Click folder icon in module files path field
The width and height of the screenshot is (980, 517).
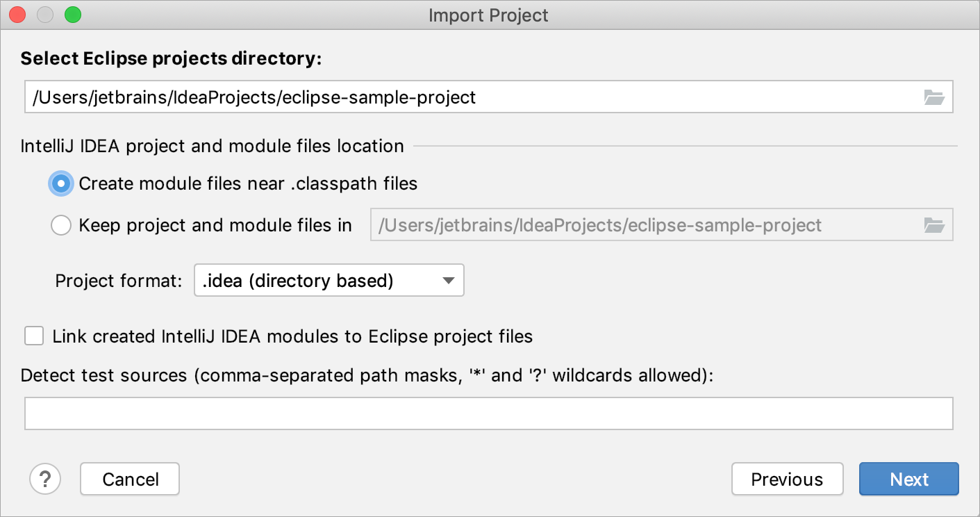point(934,225)
